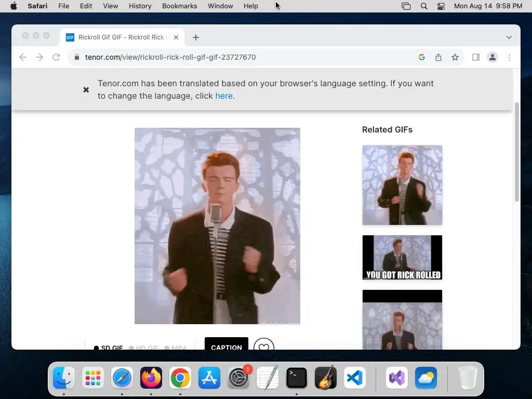The width and height of the screenshot is (532, 399).
Task: Open the third related GIF thumbnail
Action: point(402,320)
